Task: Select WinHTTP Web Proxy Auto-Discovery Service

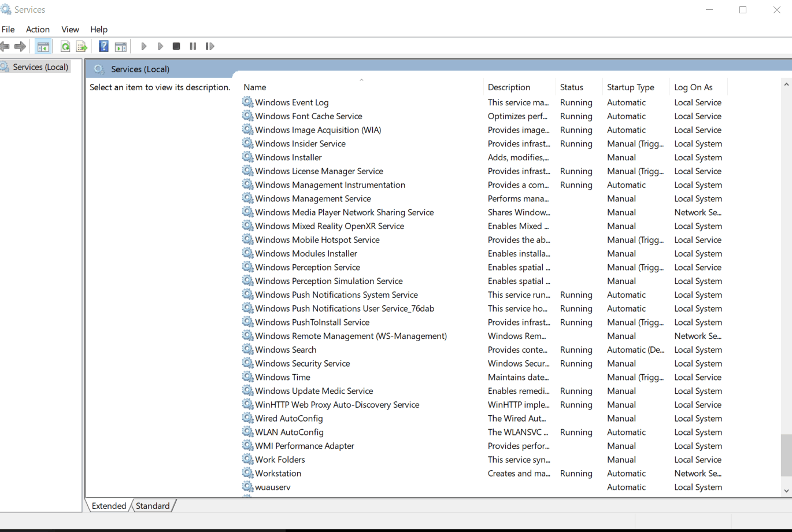Action: 337,405
